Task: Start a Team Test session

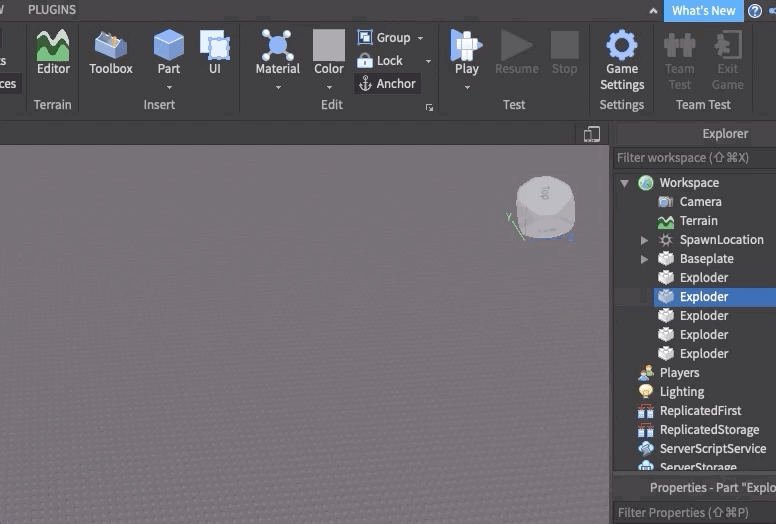Action: (679, 60)
